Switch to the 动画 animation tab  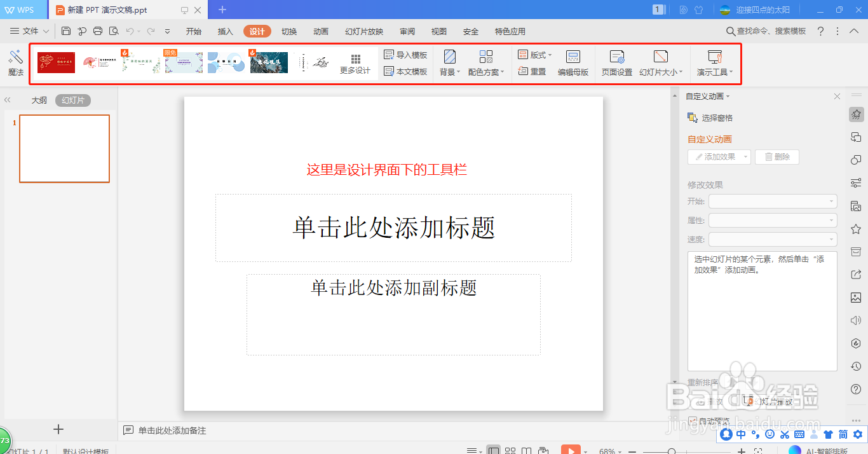(x=321, y=32)
